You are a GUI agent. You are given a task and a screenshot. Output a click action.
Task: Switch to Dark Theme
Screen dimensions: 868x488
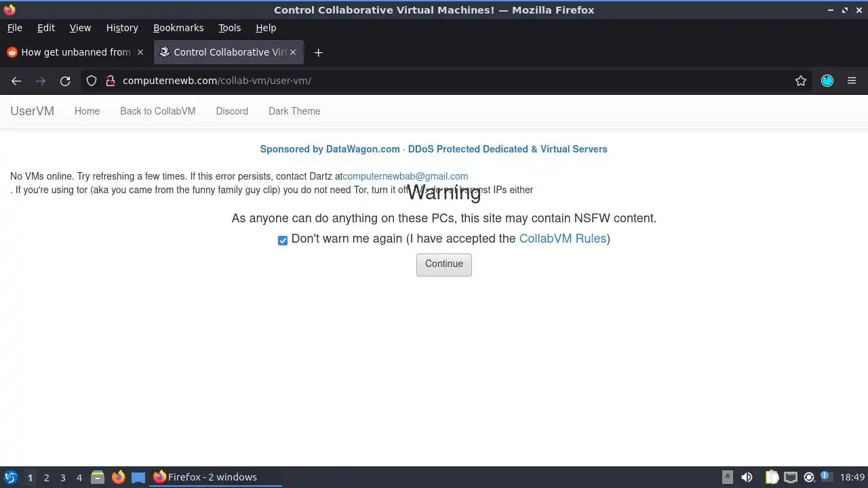[x=294, y=111]
